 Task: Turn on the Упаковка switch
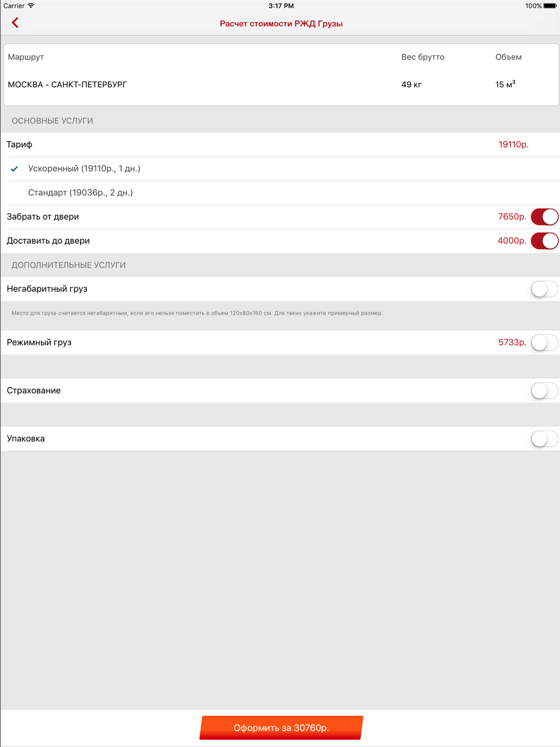(544, 439)
